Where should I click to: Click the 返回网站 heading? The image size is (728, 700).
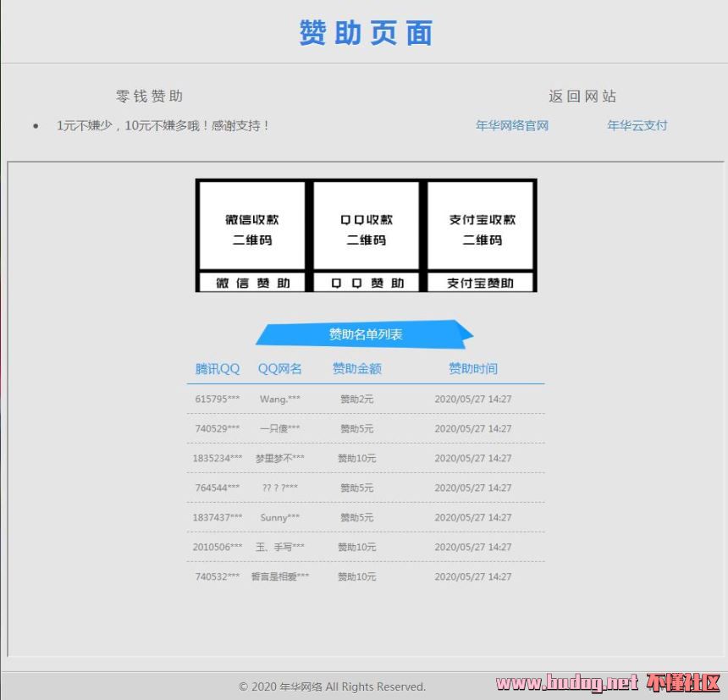tap(582, 96)
